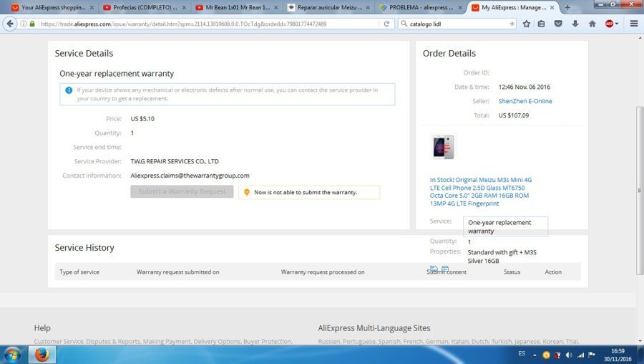This screenshot has width=644, height=364.
Task: Open Adblock Plus dropdown arrow
Action: [617, 24]
